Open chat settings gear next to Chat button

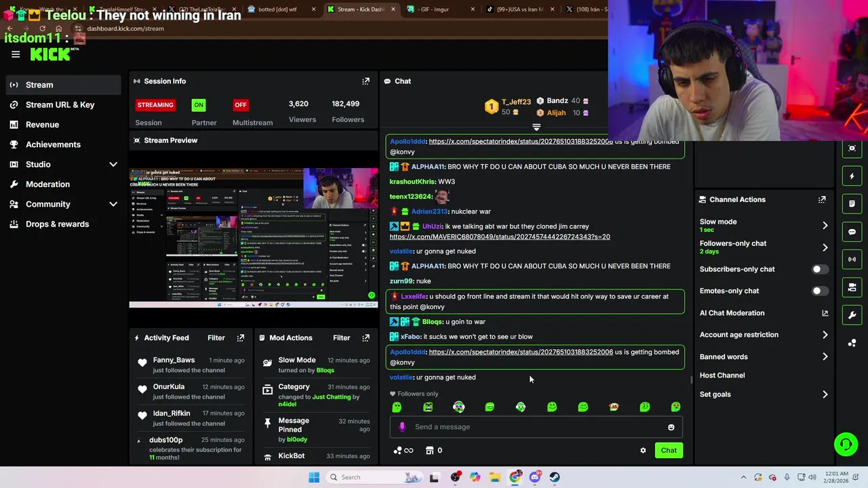pos(643,451)
